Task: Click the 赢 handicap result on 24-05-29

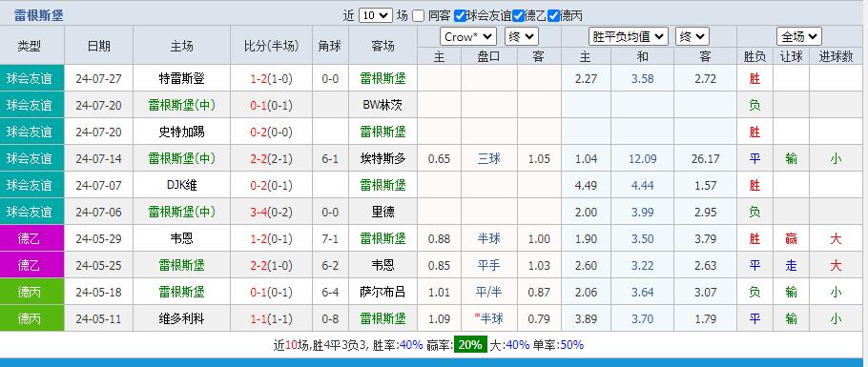Action: (x=791, y=238)
